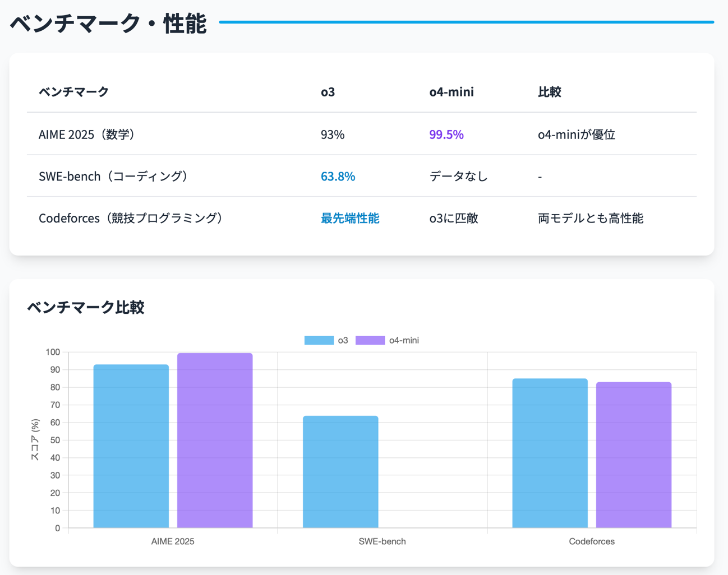
Task: Click the o4-mini column header in table
Action: [x=451, y=92]
